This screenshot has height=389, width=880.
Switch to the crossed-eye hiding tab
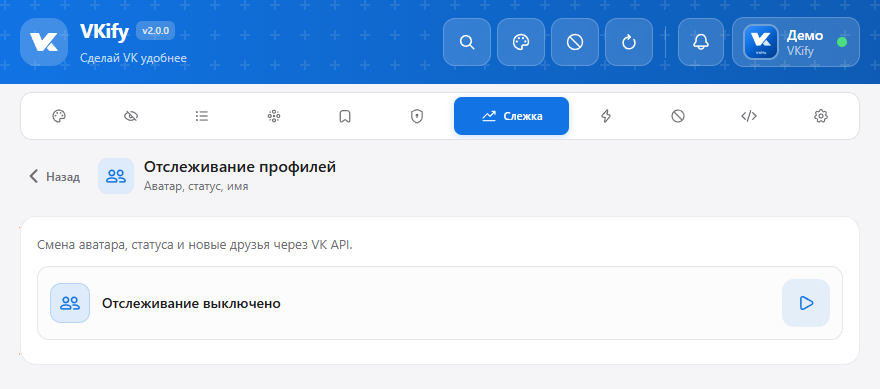(x=131, y=116)
